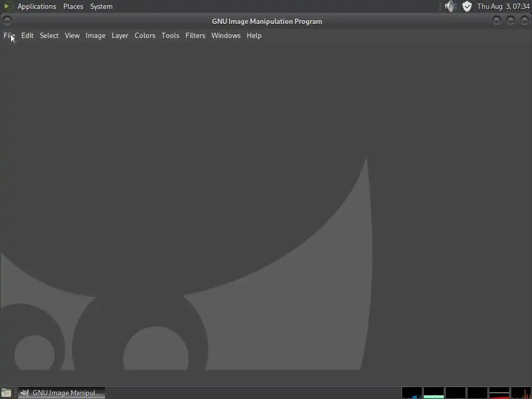Click the volume speaker icon
This screenshot has width=532, height=399.
point(450,6)
